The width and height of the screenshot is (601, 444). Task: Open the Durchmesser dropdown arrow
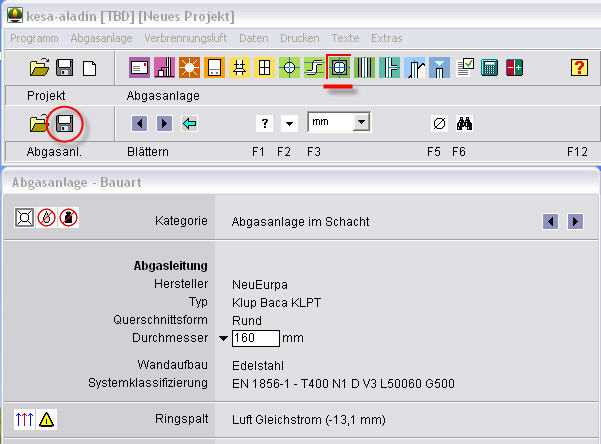[224, 339]
